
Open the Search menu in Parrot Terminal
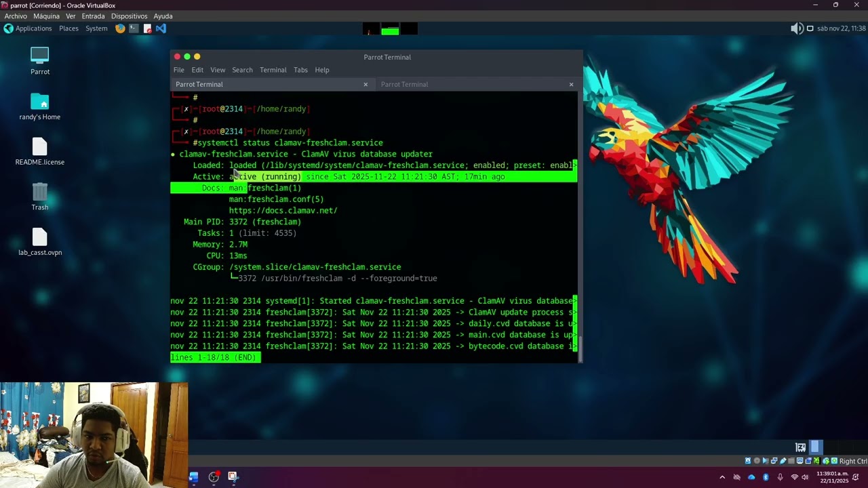tap(242, 70)
